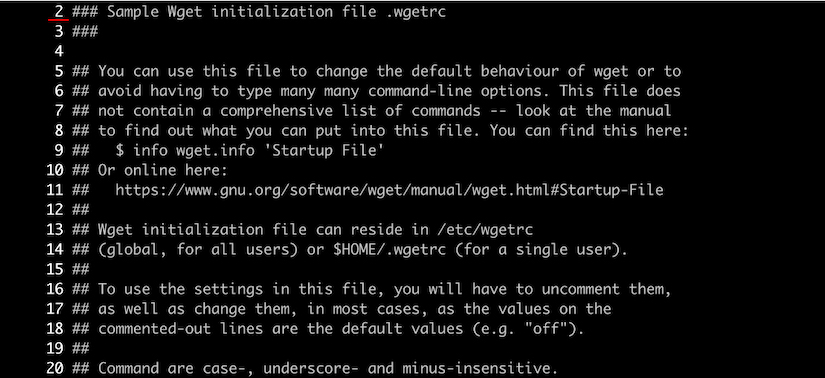Click line number 2 in the gutter

click(x=58, y=12)
